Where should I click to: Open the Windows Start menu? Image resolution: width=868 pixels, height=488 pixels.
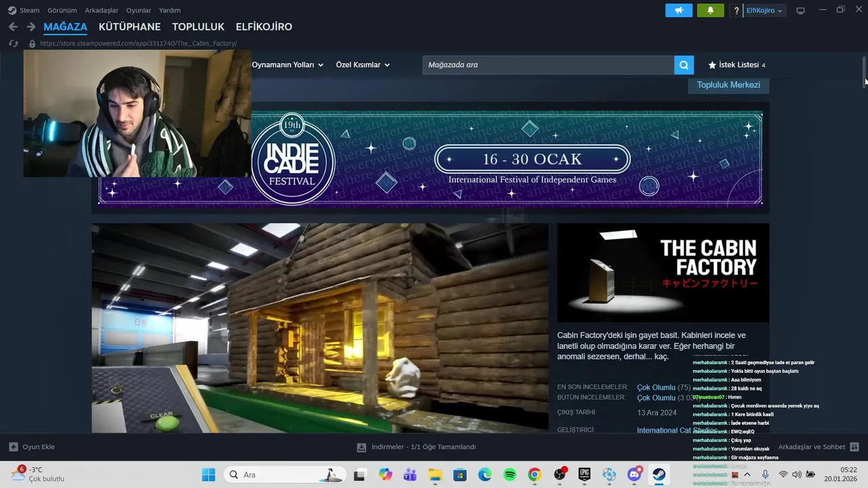point(208,474)
